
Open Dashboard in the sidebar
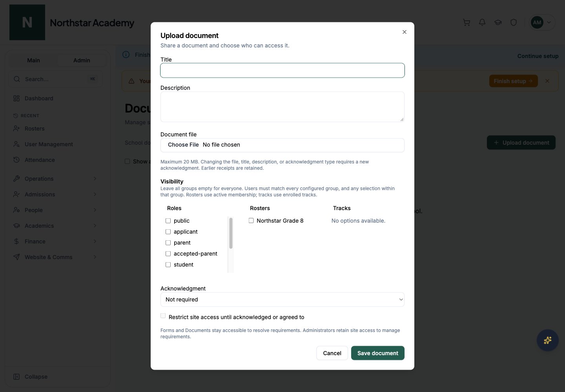56,98
